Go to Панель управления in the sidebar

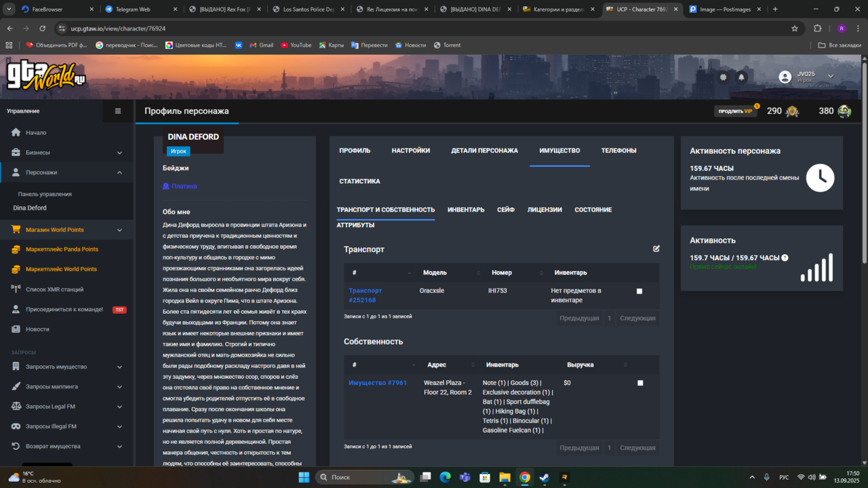45,194
